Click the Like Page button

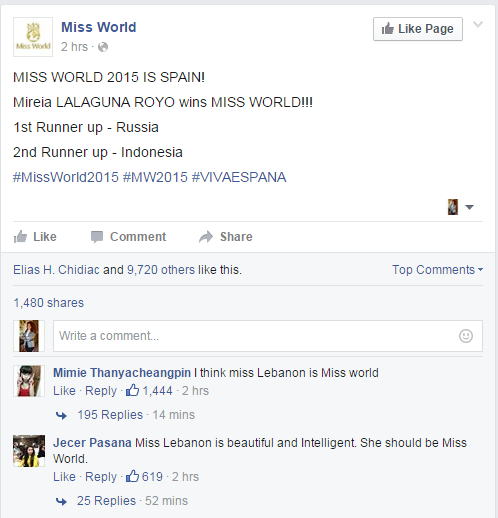click(418, 29)
